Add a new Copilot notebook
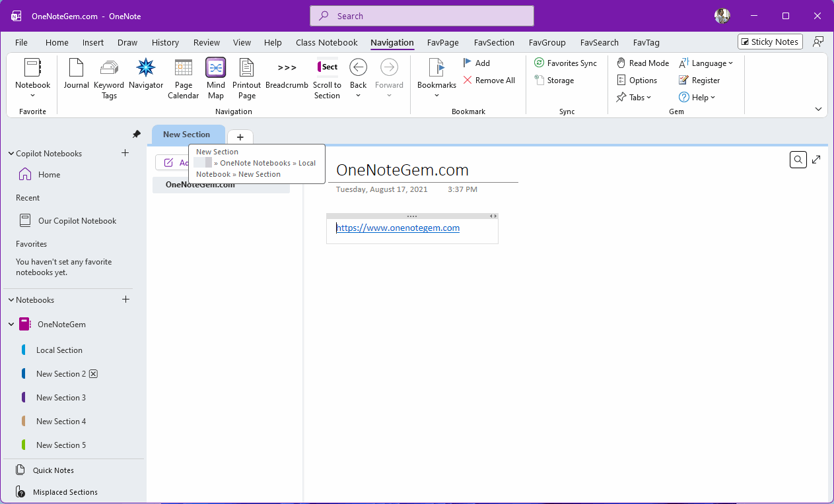The height and width of the screenshot is (504, 834). click(x=125, y=153)
